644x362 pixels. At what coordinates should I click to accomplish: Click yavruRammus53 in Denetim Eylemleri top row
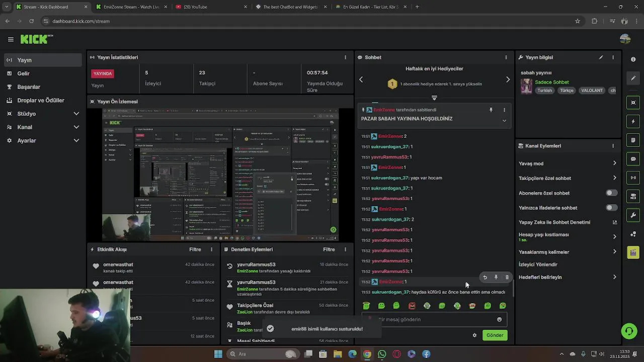(x=256, y=265)
